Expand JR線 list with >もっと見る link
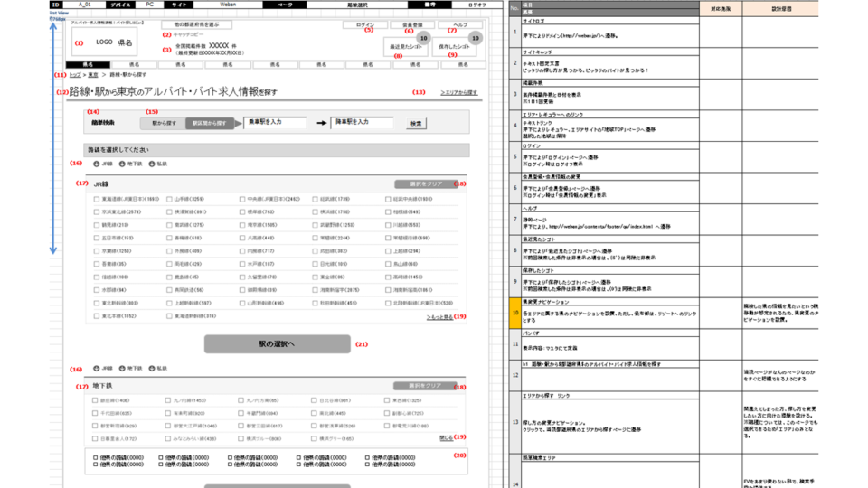Screen dimensions: 868x488 pyautogui.click(x=439, y=317)
